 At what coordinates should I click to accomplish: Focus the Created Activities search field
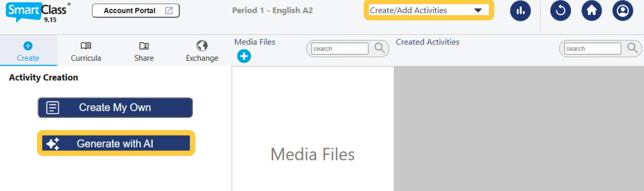coord(593,49)
